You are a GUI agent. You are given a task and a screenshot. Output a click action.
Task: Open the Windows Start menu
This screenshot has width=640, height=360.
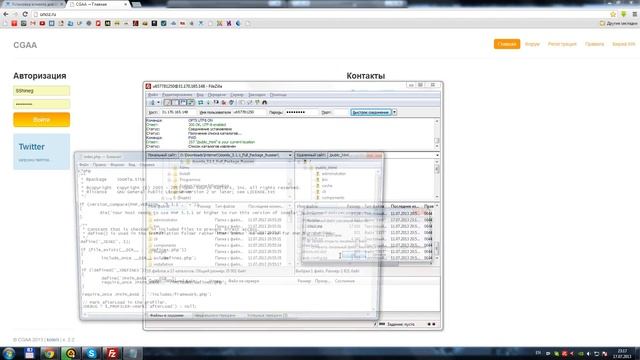tap(9, 353)
